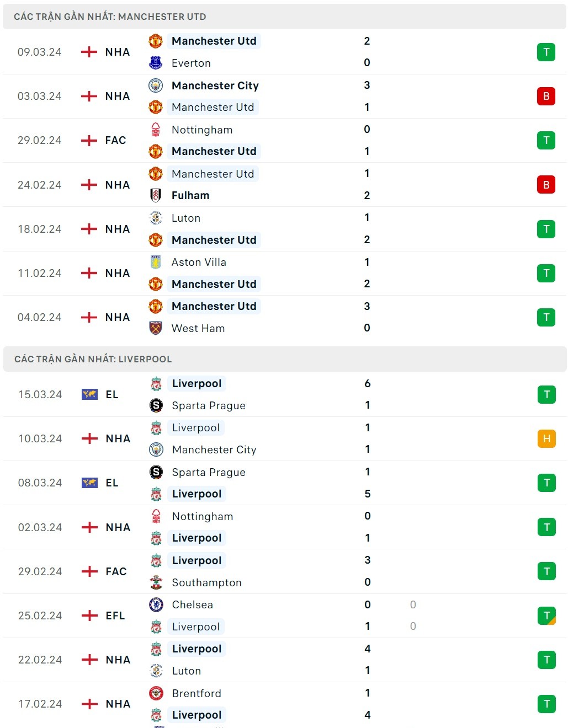The image size is (568, 728).
Task: Click the West Ham club crest icon
Action: [x=156, y=328]
